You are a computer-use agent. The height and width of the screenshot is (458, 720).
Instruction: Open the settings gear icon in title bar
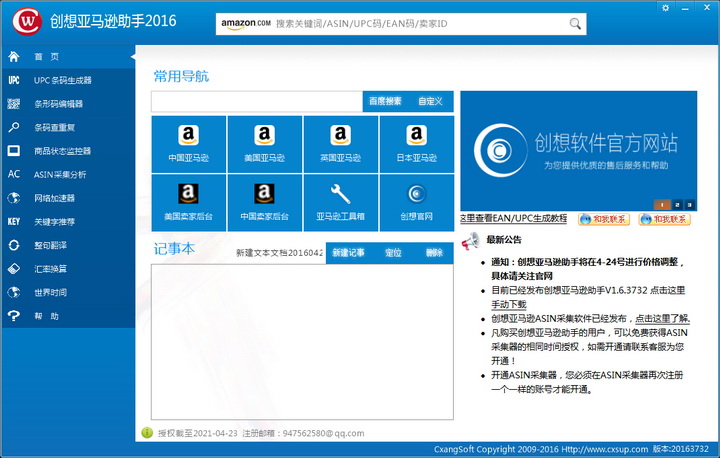coord(665,8)
